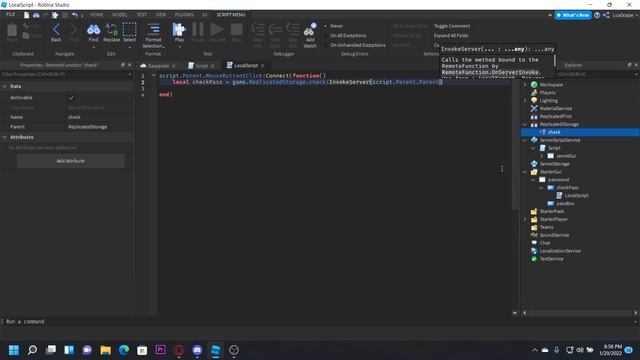
Task: Close the LocalScript tab
Action: (262, 66)
